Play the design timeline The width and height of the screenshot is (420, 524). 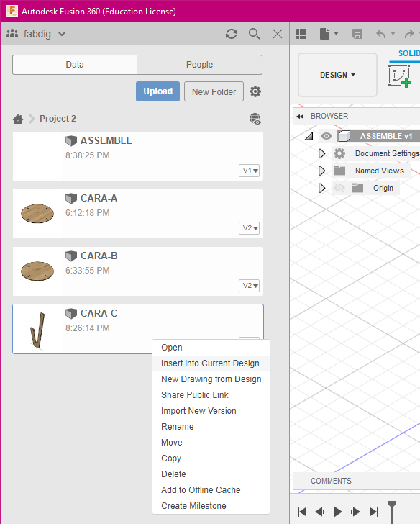pos(337,512)
